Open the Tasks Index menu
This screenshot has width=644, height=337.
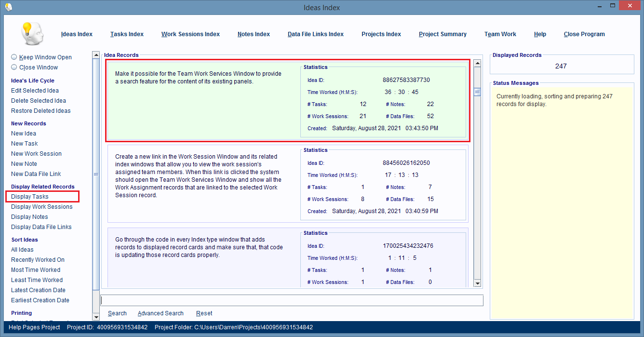pyautogui.click(x=127, y=34)
